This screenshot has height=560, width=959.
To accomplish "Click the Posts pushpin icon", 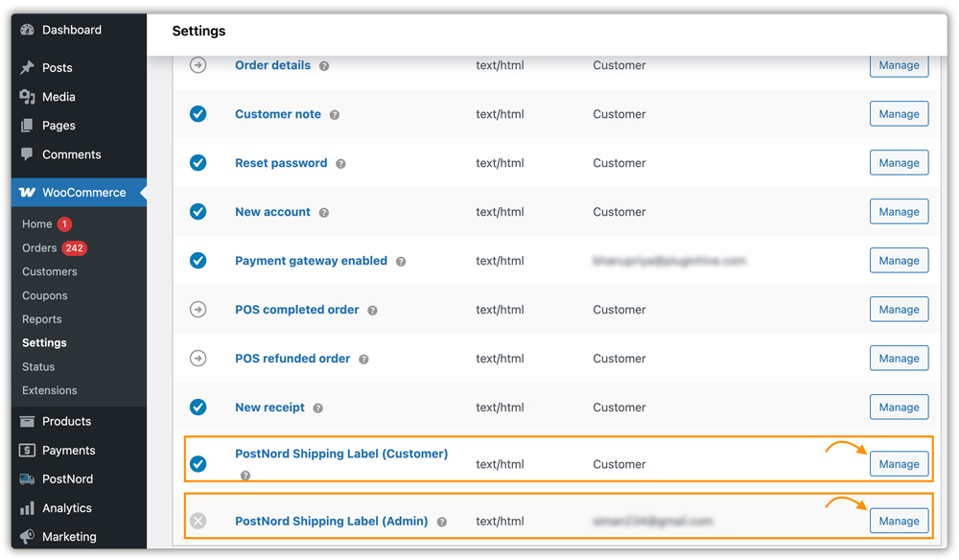I will [x=27, y=67].
